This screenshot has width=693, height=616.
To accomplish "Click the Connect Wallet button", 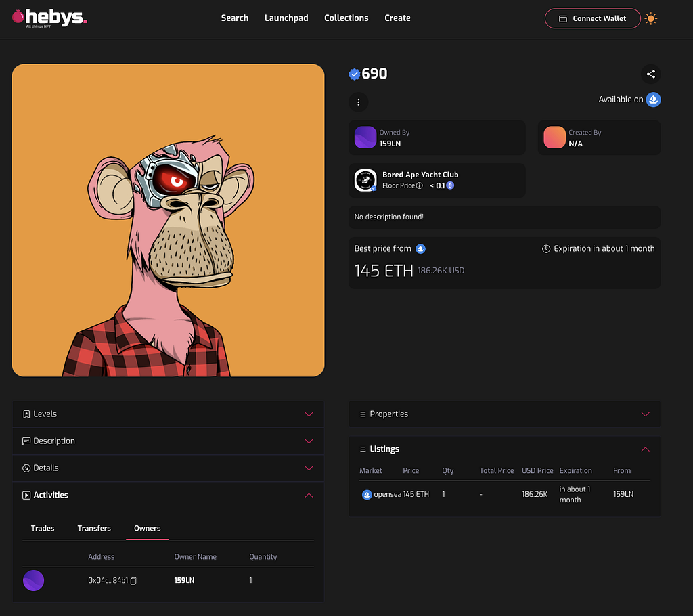I will (x=592, y=18).
